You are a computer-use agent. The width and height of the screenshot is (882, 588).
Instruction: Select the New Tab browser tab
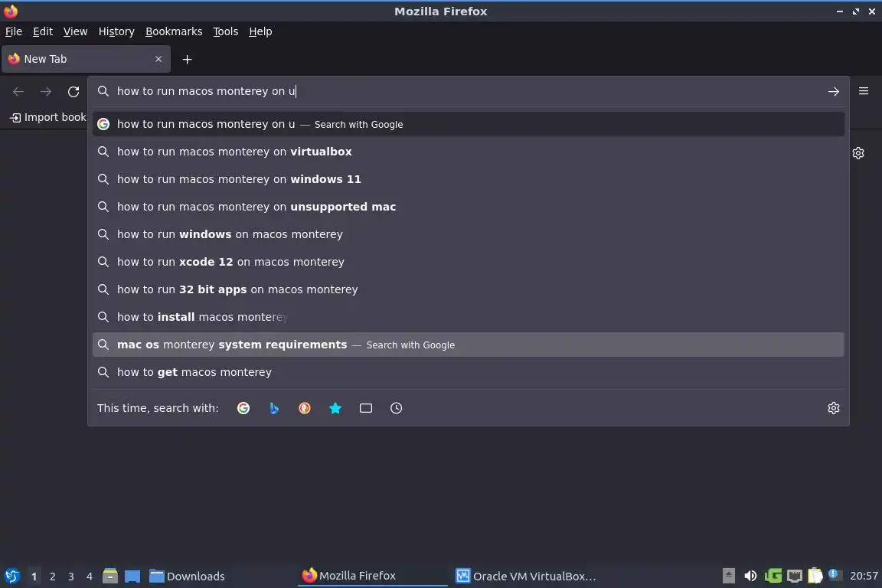point(86,59)
